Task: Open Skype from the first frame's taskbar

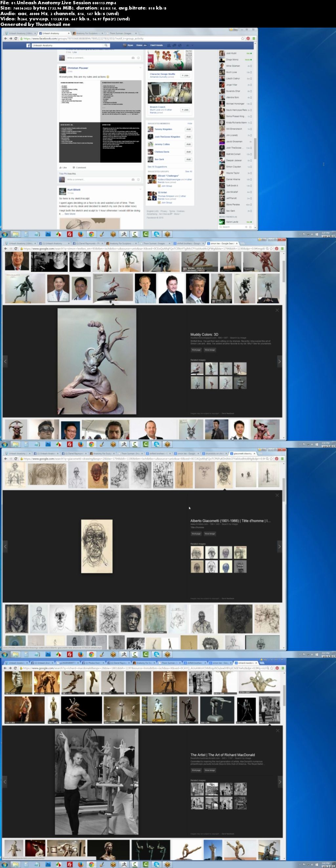Action: click(x=157, y=234)
